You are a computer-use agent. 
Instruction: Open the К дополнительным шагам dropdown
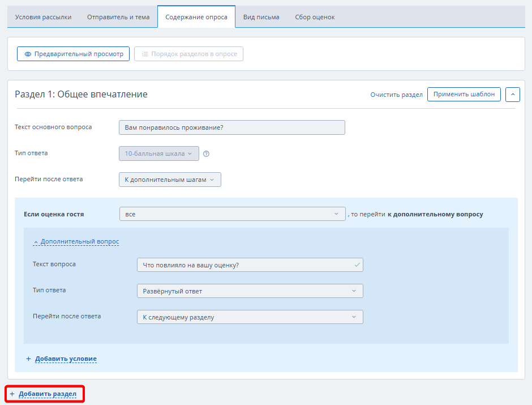pyautogui.click(x=170, y=180)
